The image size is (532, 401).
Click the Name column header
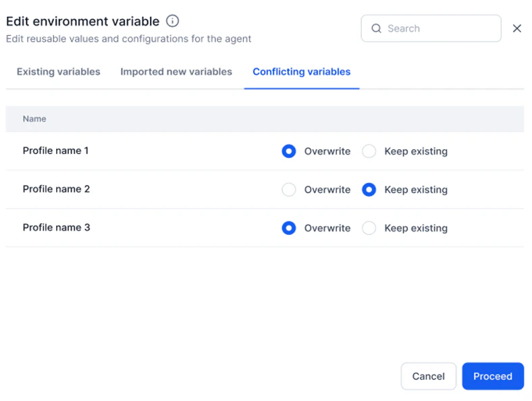(34, 119)
